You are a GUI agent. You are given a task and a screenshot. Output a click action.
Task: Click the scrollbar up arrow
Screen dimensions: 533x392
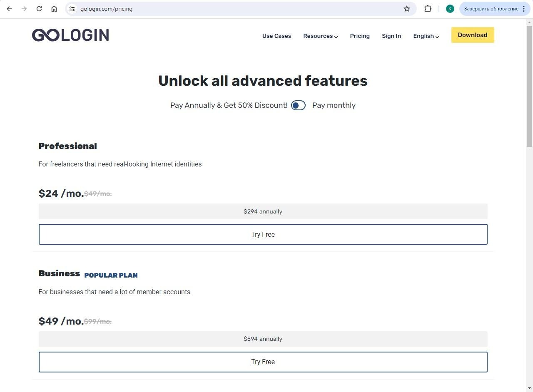coord(529,22)
